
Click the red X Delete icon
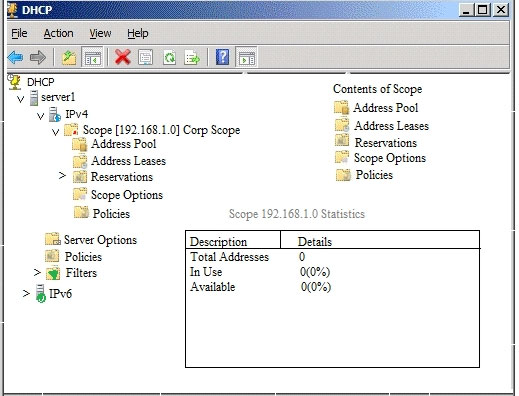point(122,57)
